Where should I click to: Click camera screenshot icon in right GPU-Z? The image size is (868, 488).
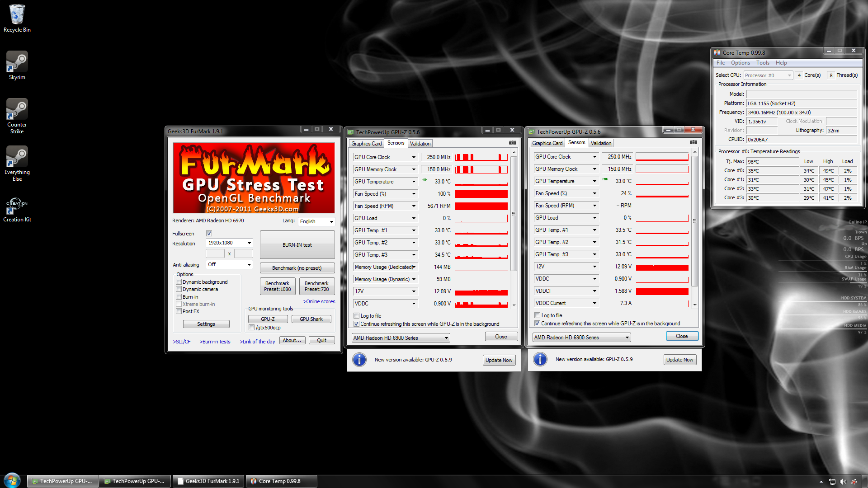[693, 142]
